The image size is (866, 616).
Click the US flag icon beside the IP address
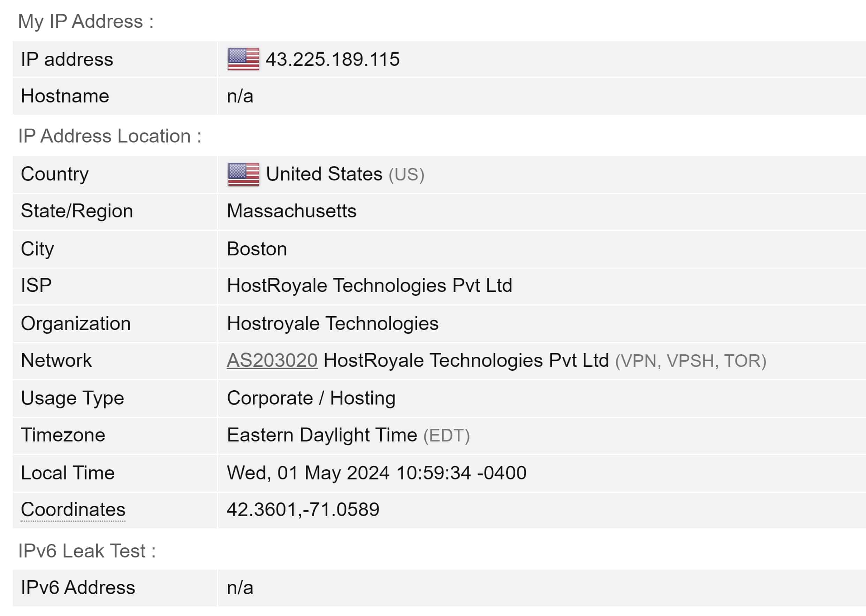(x=243, y=59)
